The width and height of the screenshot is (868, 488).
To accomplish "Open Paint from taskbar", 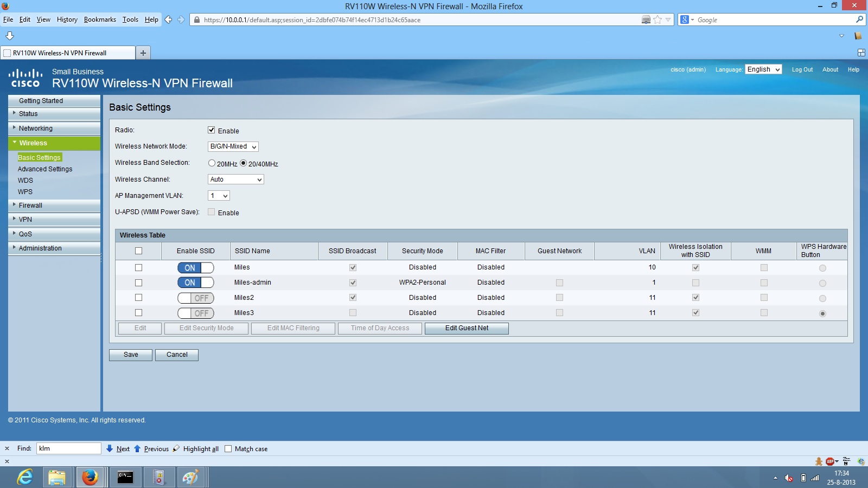I will [190, 477].
